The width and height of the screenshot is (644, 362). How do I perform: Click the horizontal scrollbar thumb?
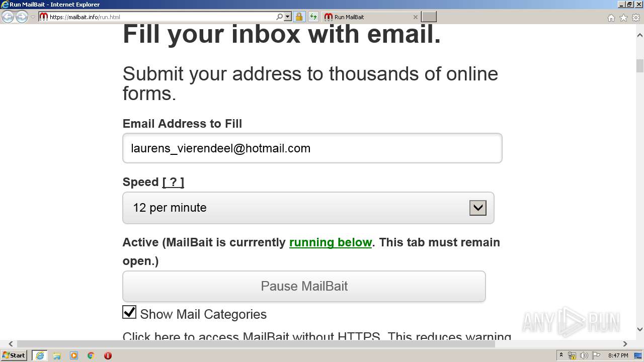coord(256,344)
